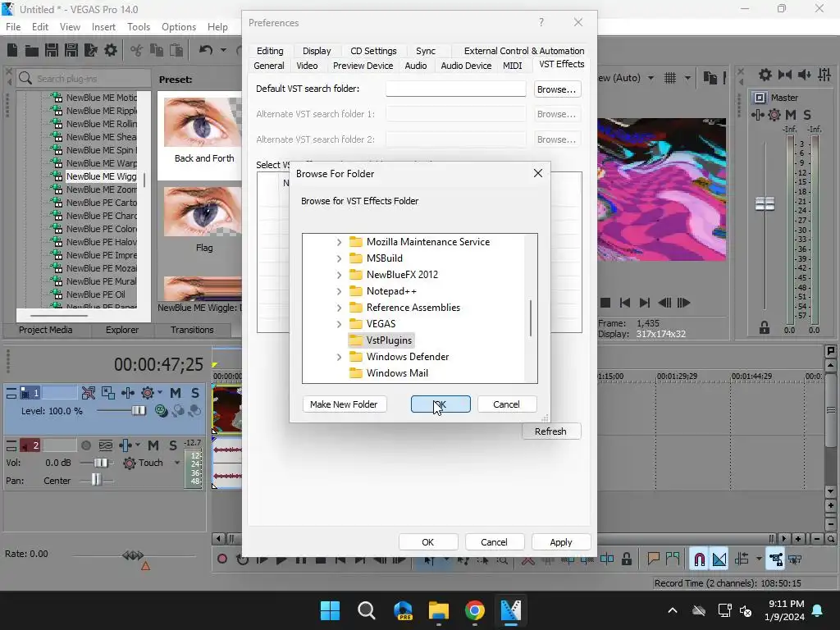Switch to the Preview Device tab

click(x=363, y=66)
